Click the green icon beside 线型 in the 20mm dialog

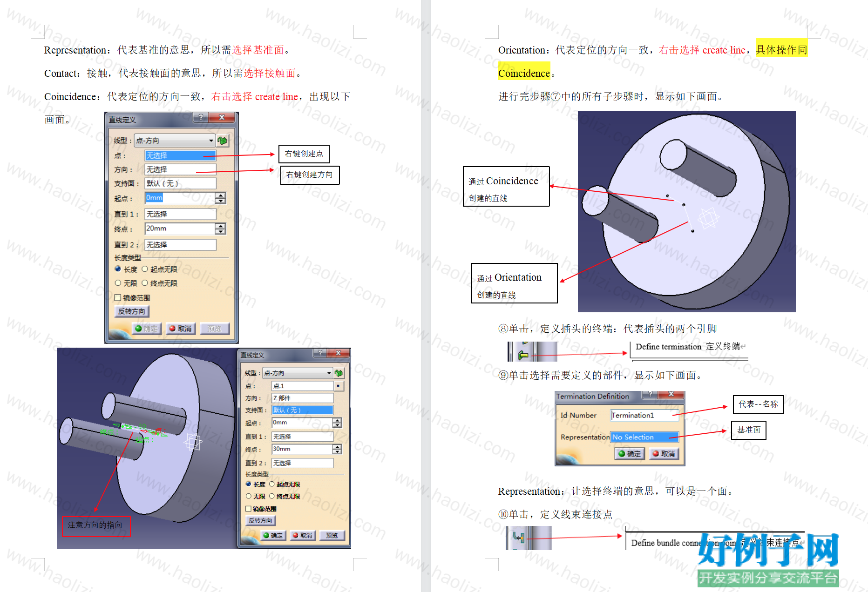(223, 140)
